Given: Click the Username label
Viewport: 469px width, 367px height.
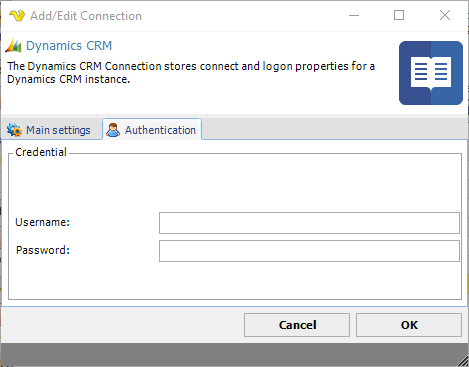Looking at the screenshot, I should [43, 222].
